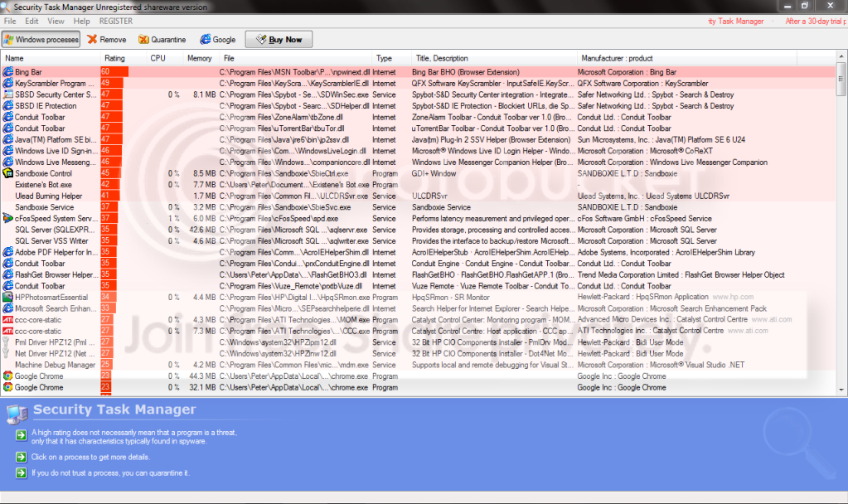Select the Sandboxie Service row
Screen dimensions: 848x504
(419, 207)
